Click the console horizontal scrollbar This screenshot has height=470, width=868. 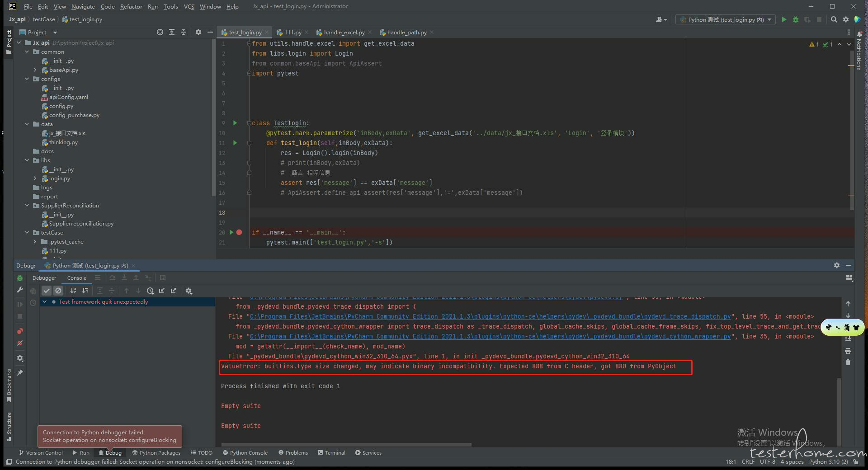346,445
